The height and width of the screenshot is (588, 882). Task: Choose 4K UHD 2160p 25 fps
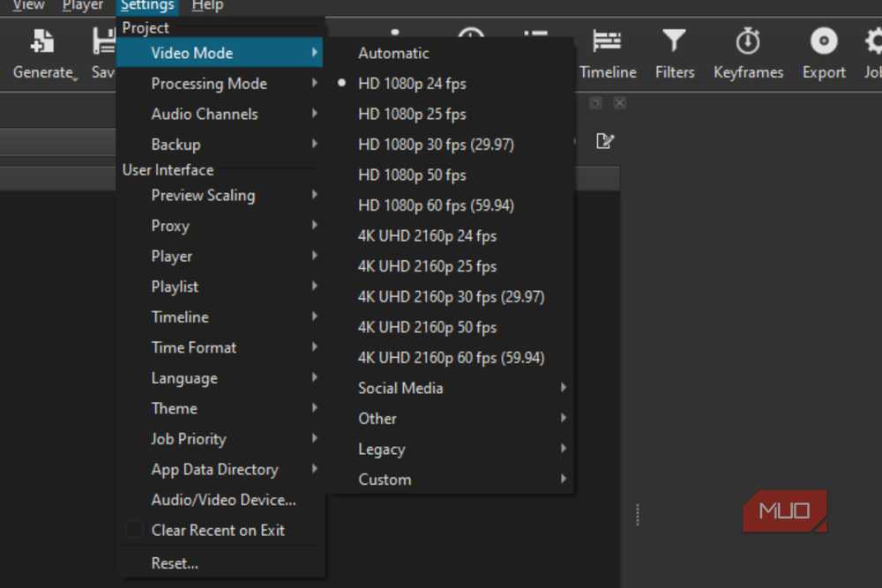click(x=451, y=266)
